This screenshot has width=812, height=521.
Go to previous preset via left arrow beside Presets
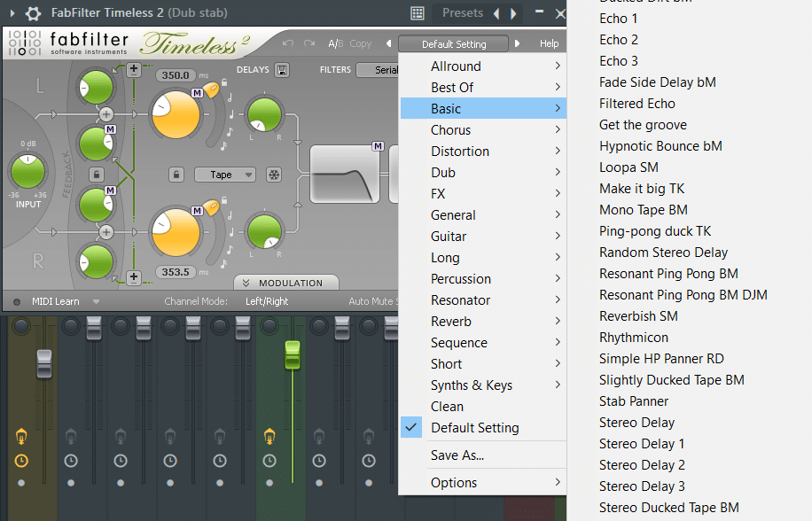pos(496,13)
